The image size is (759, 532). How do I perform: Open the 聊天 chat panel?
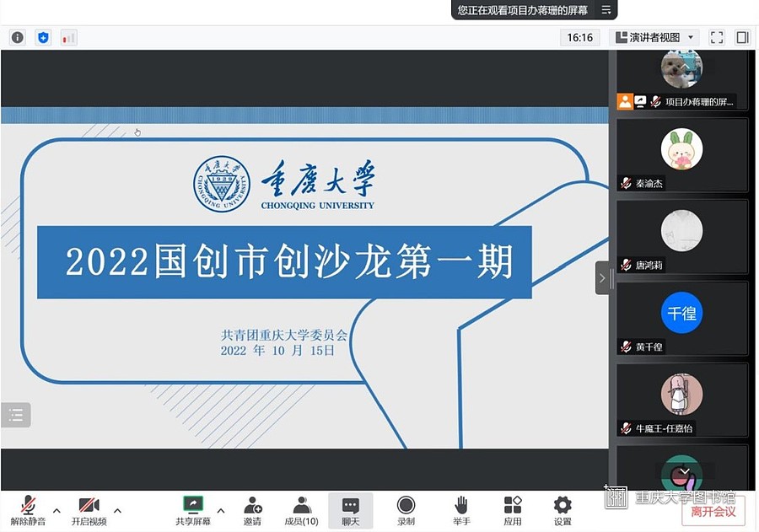(x=351, y=511)
